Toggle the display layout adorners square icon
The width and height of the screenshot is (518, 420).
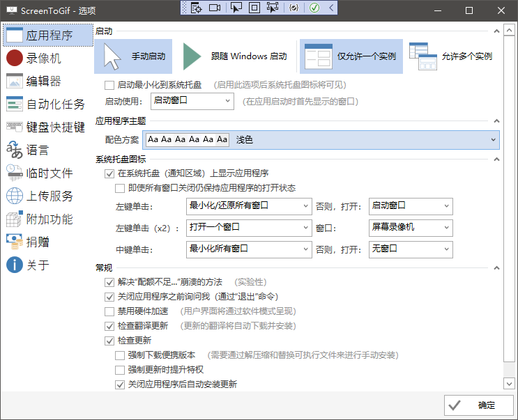click(254, 8)
